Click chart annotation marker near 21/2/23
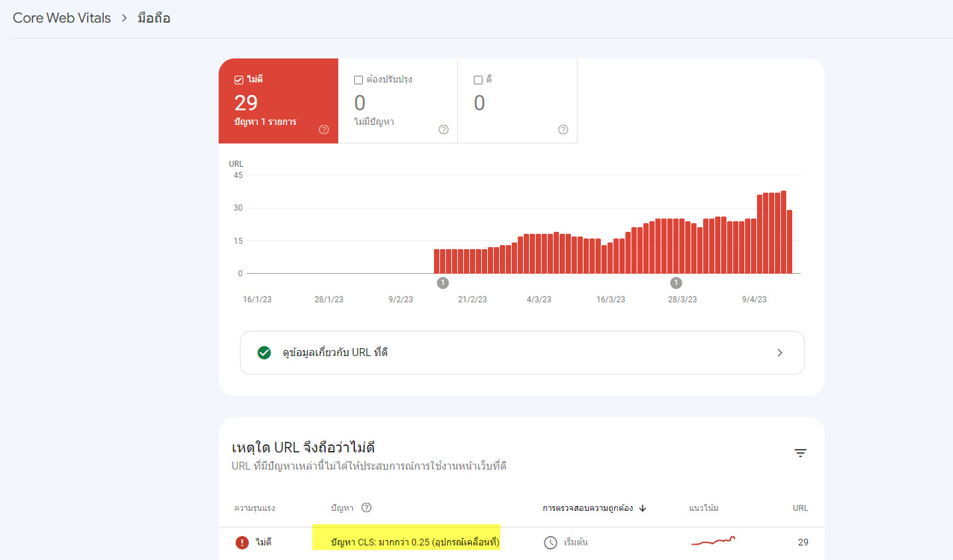The image size is (953, 560). [x=443, y=283]
